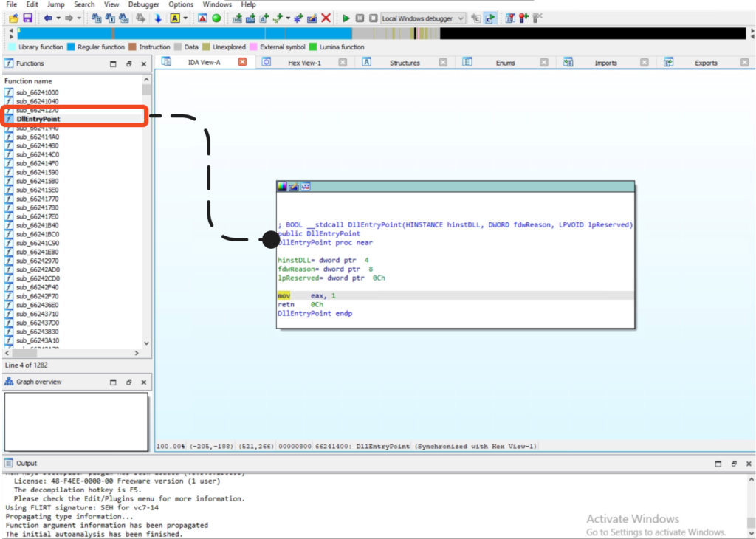Save the database with the disk icon
756x539 pixels.
(x=27, y=18)
